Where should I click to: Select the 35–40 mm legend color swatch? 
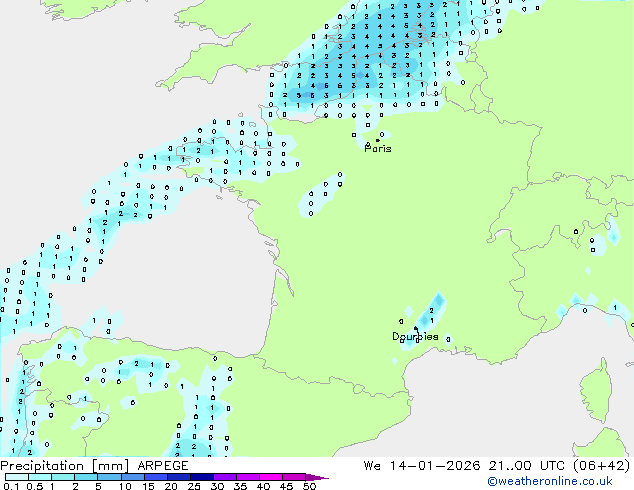247,477
